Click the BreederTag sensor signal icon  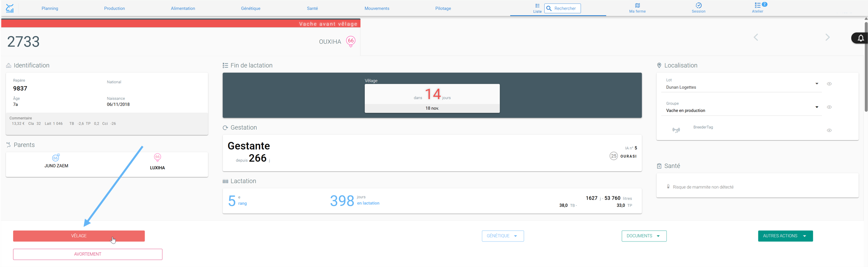[676, 130]
